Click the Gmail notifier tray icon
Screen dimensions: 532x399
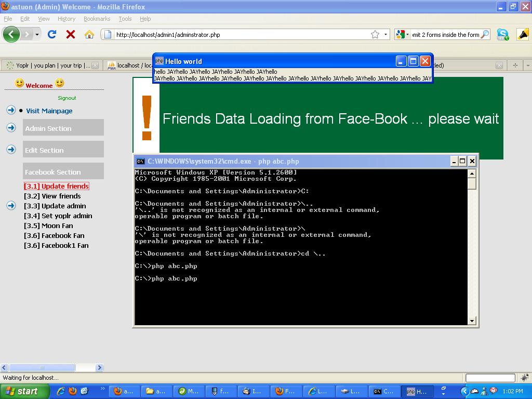[x=494, y=391]
